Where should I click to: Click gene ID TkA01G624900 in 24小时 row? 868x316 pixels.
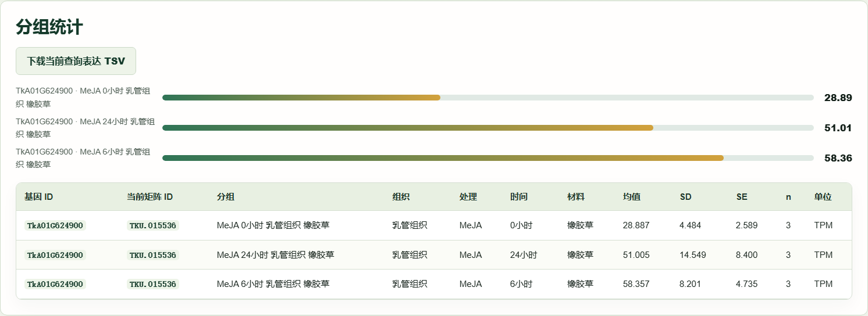point(55,255)
